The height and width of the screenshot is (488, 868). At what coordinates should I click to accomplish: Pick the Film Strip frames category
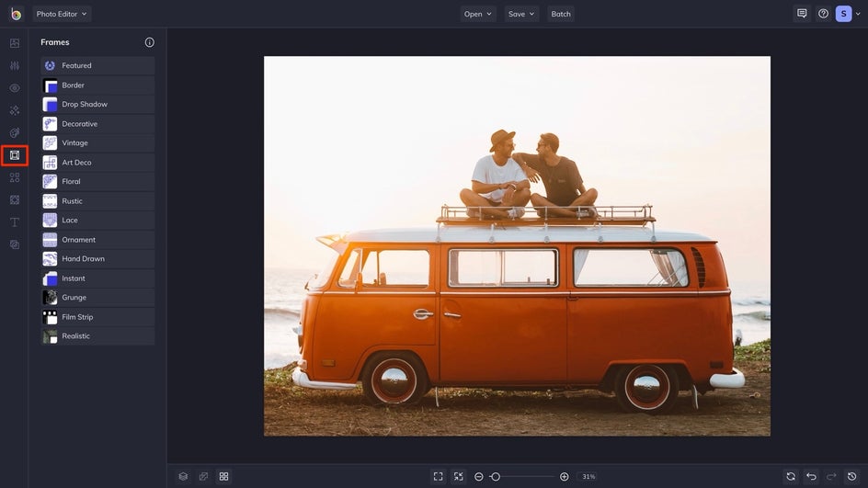click(x=97, y=317)
